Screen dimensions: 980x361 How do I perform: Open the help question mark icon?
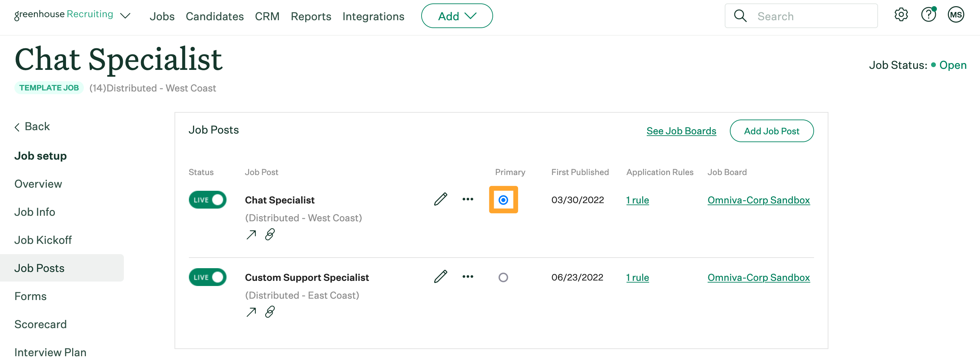click(929, 15)
